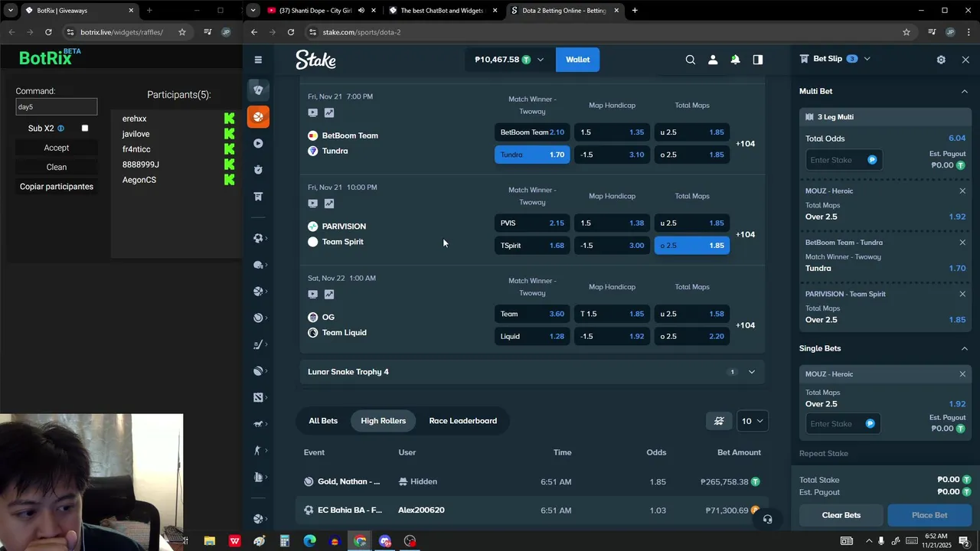This screenshot has height=551, width=980.
Task: Open Calculator from the taskbar
Action: [284, 541]
